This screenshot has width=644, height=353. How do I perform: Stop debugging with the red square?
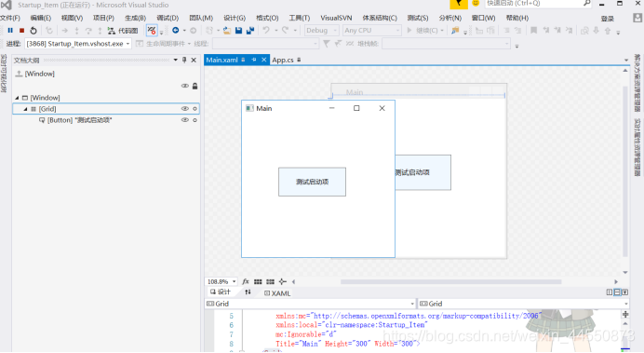21,31
